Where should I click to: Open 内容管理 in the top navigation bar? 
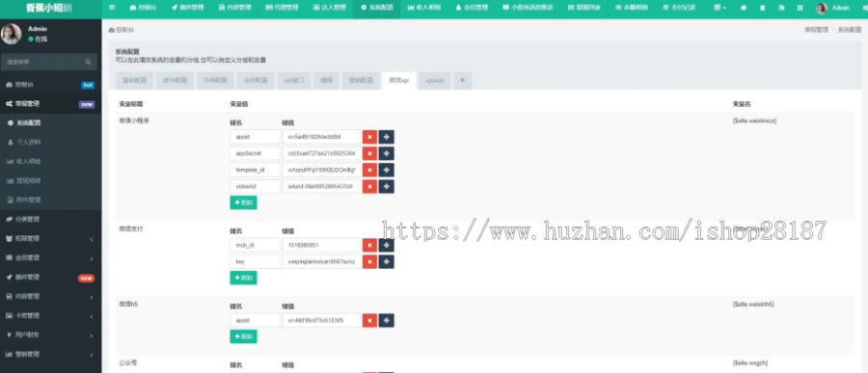[x=234, y=9]
